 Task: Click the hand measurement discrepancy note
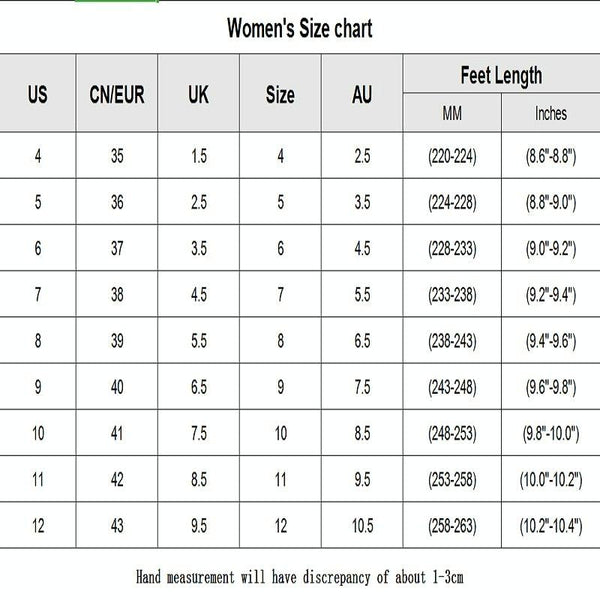pos(300,577)
